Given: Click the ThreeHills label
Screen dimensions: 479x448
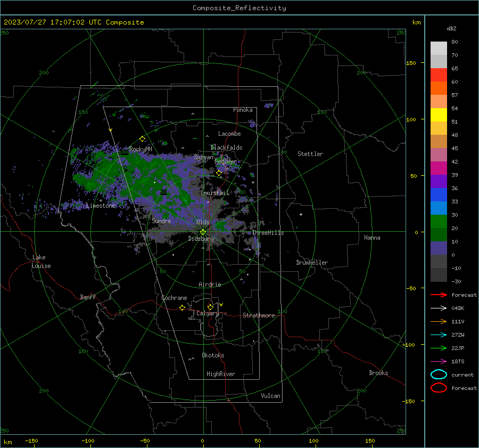Looking at the screenshot, I should click(268, 233).
